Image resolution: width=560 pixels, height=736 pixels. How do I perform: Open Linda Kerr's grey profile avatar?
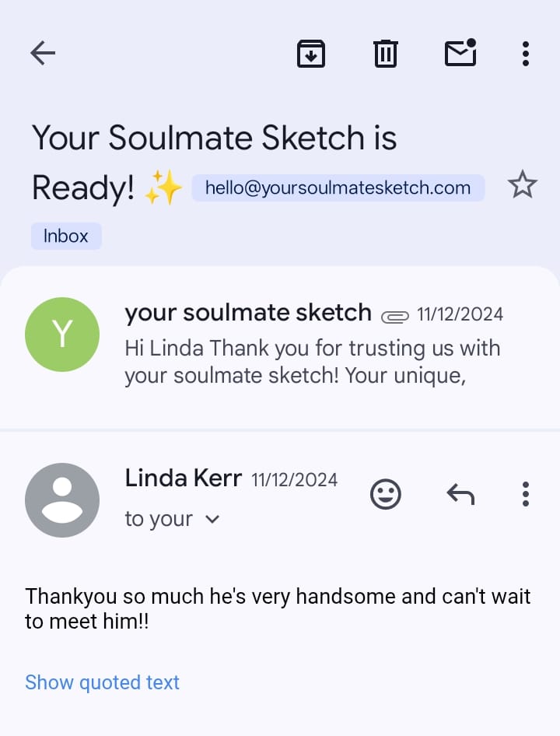[x=62, y=500]
